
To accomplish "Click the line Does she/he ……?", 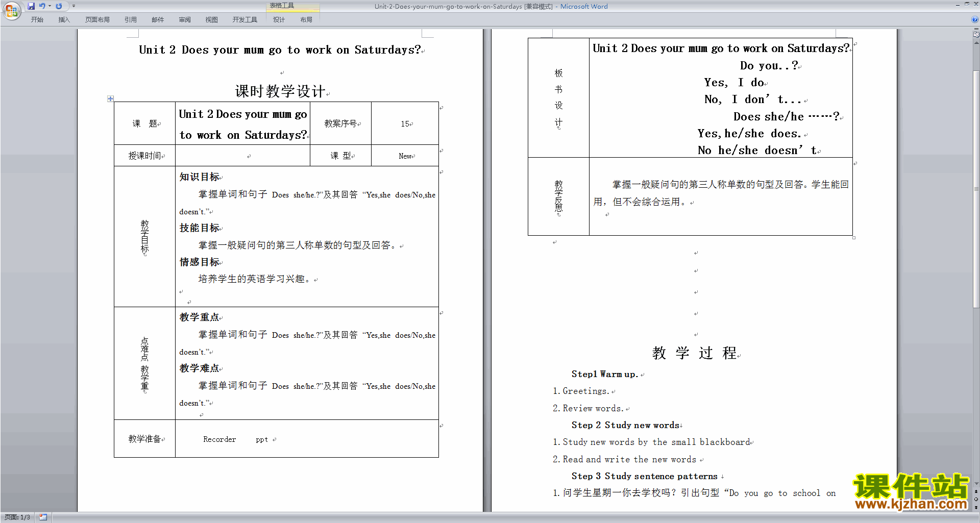I will coord(787,117).
